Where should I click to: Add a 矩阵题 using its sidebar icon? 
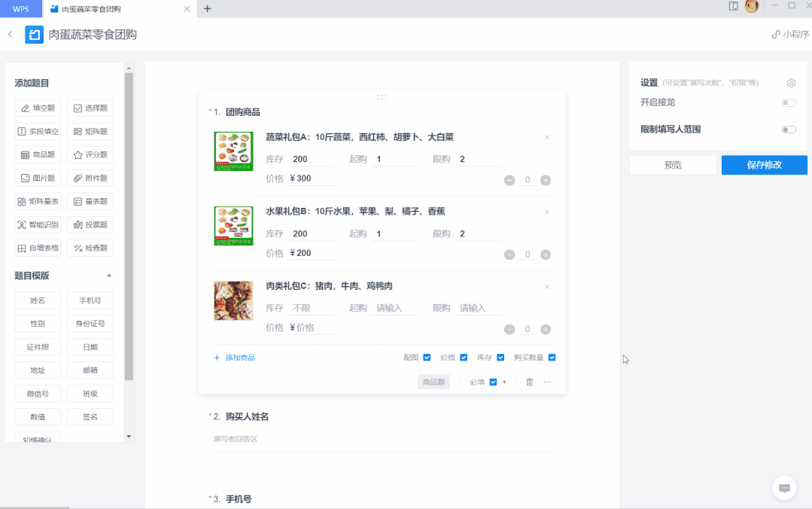click(90, 131)
